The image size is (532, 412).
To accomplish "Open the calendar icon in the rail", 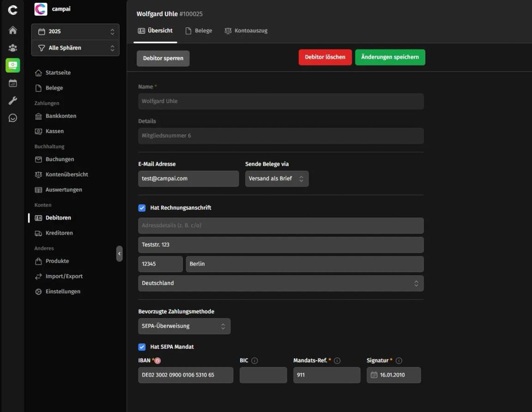I will [x=12, y=83].
